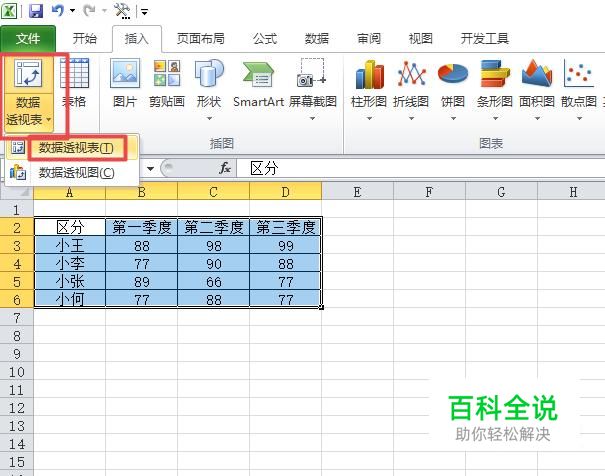Open the Excel application icon menu

click(9, 10)
